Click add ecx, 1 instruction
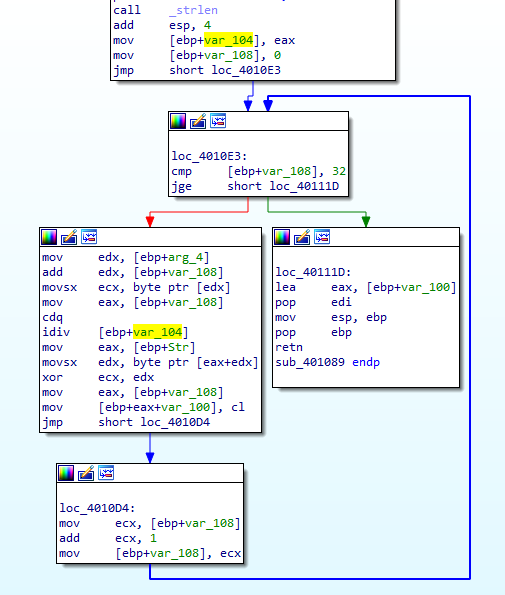This screenshot has width=505, height=595. click(108, 538)
